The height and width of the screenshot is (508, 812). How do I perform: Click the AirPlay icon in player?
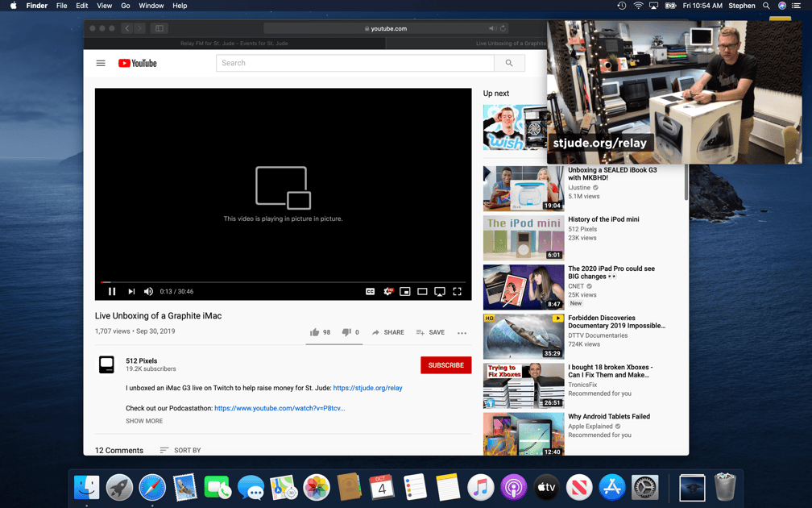coord(440,291)
